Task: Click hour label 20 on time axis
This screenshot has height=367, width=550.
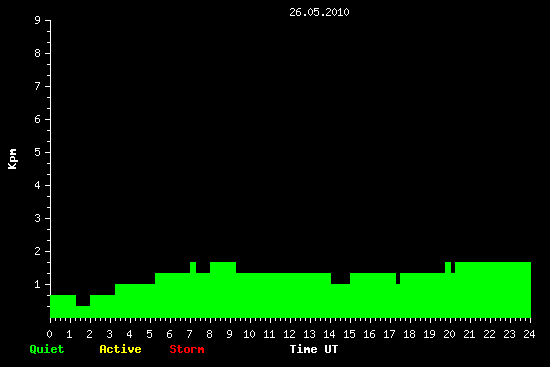Action: 449,334
